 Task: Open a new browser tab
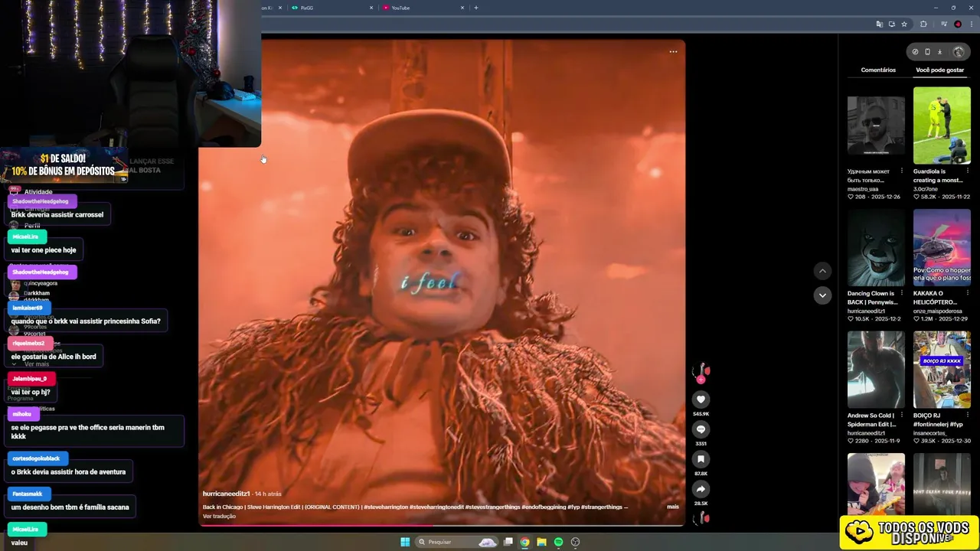pyautogui.click(x=476, y=8)
